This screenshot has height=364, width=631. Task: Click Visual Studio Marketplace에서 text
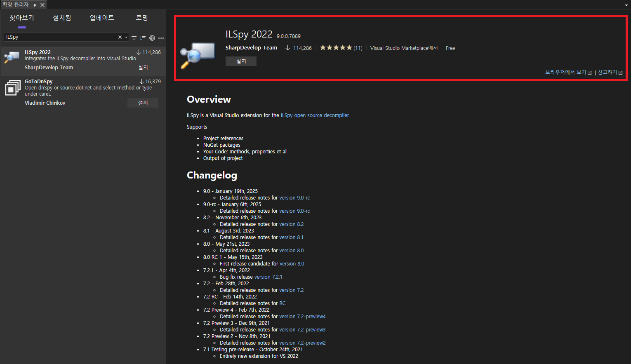[x=404, y=48]
